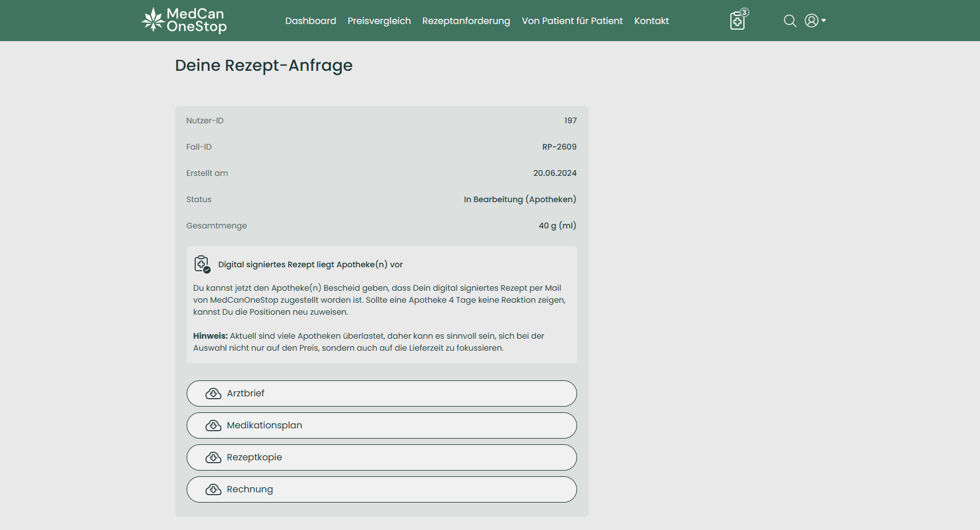Click the cloud download icon beside Rezeptkopie
980x530 pixels.
[213, 457]
